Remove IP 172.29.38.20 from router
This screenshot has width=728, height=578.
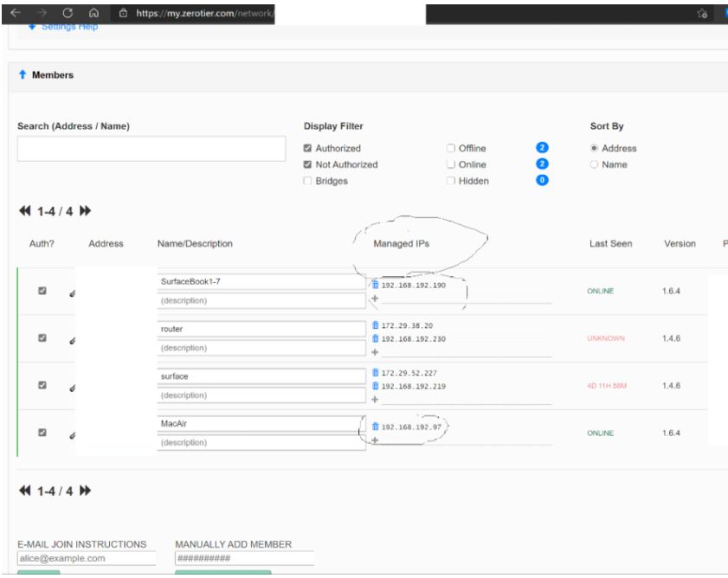tap(375, 325)
